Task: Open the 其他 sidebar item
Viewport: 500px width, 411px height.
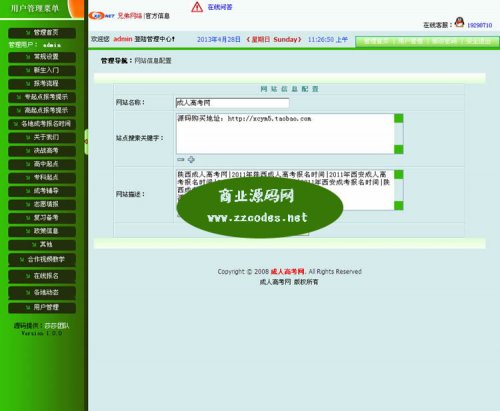Action: tap(42, 245)
